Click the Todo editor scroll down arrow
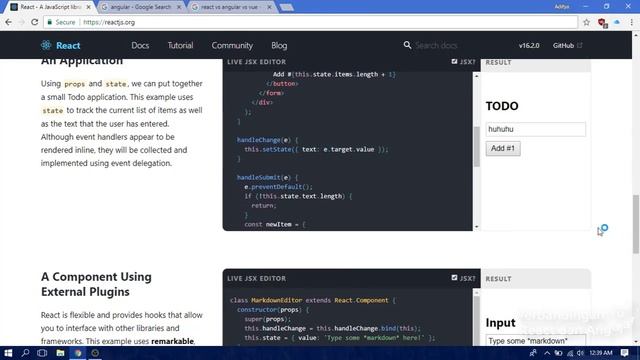 coord(476,227)
